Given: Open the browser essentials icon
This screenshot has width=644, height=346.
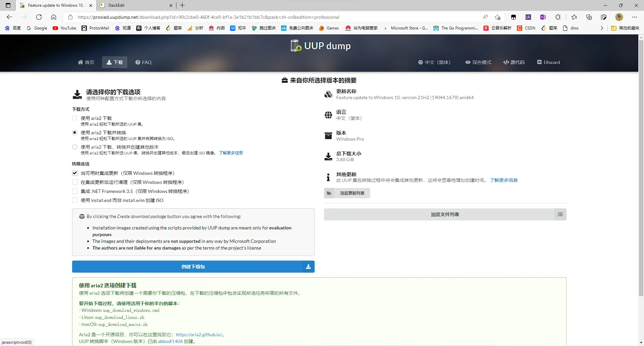Looking at the screenshot, I should 604,17.
